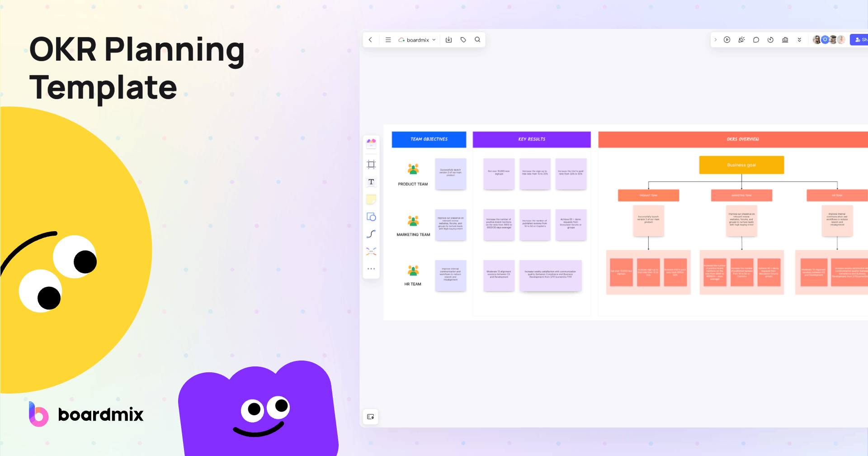Select the Shapes tool
This screenshot has width=868, height=456.
(x=371, y=217)
